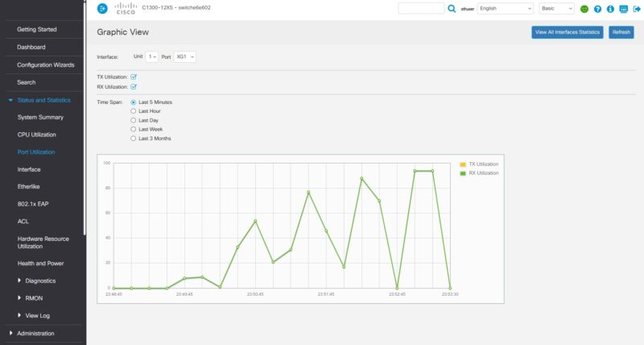Open the Port XG1 dropdown
Viewport: 644px width, 345px height.
pyautogui.click(x=185, y=56)
